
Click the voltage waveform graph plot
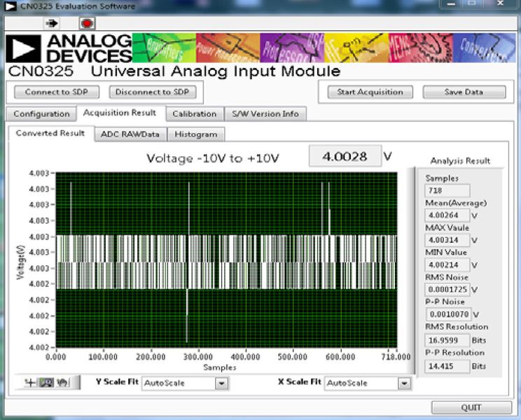226,260
